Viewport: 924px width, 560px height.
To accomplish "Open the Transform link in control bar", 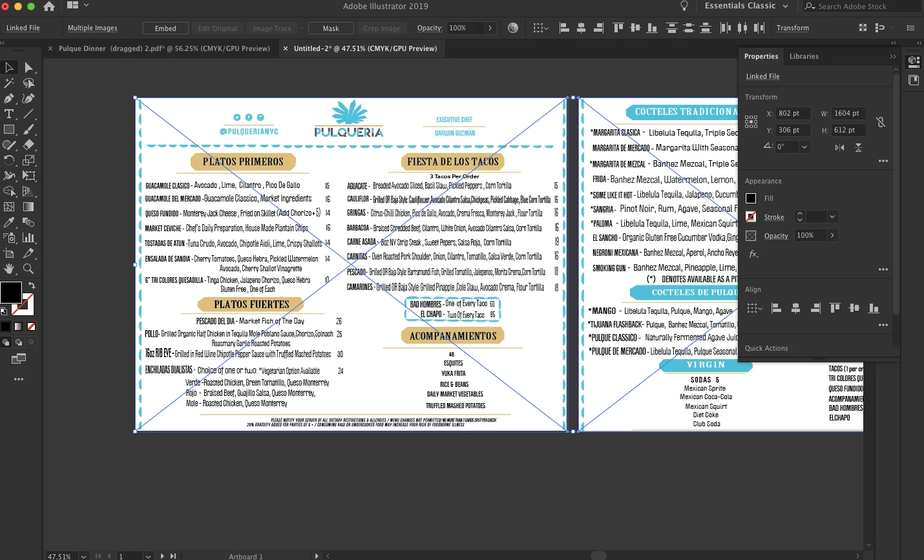I will (793, 28).
